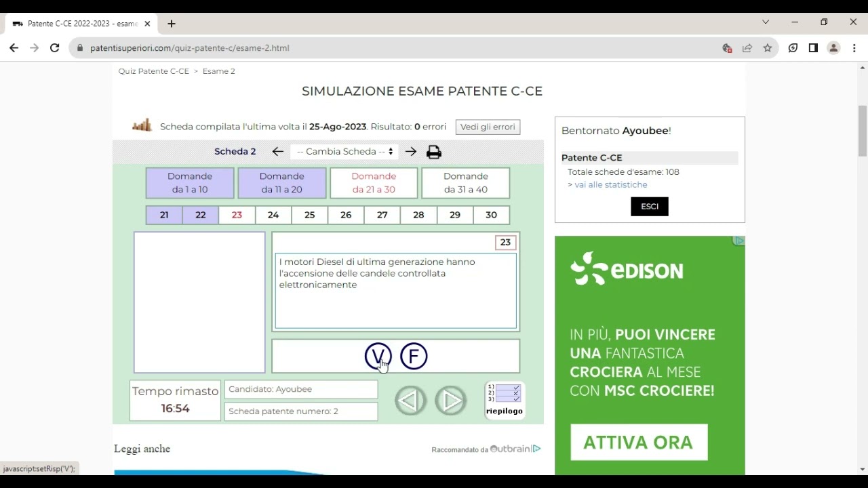Jump to question 28
The image size is (868, 488).
[418, 215]
